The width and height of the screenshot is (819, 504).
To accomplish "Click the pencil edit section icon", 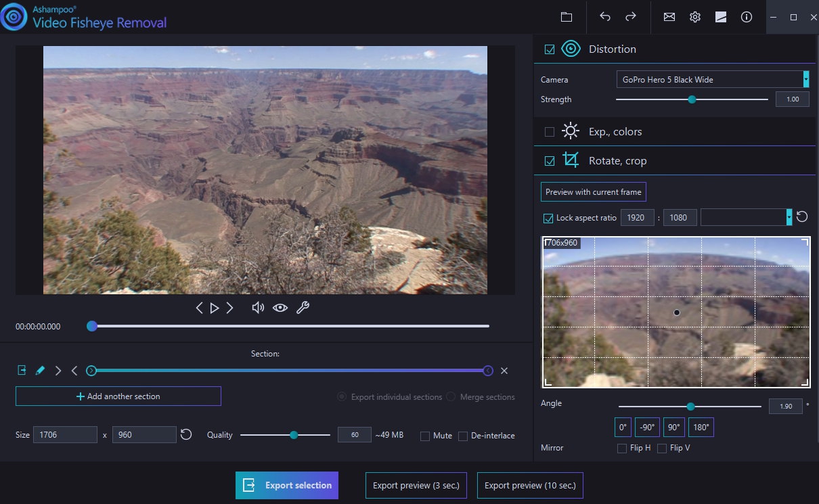I will point(40,371).
